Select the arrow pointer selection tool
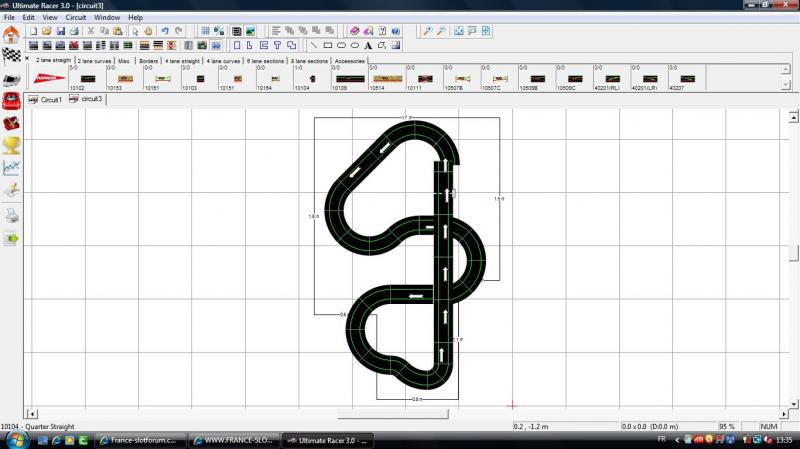 [x=135, y=31]
